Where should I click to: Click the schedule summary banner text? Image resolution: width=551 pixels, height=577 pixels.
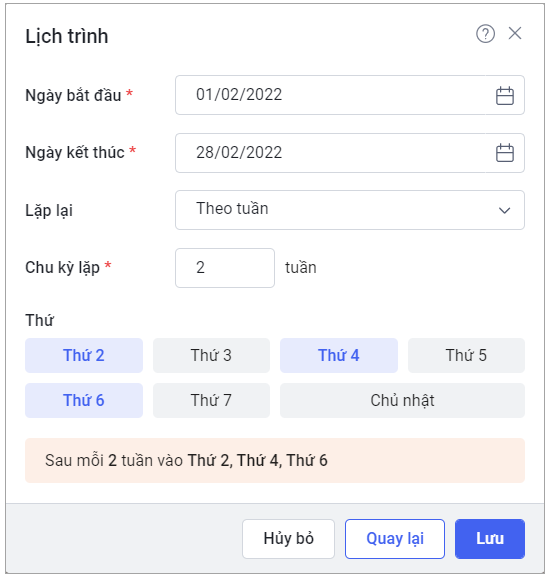[x=186, y=460]
